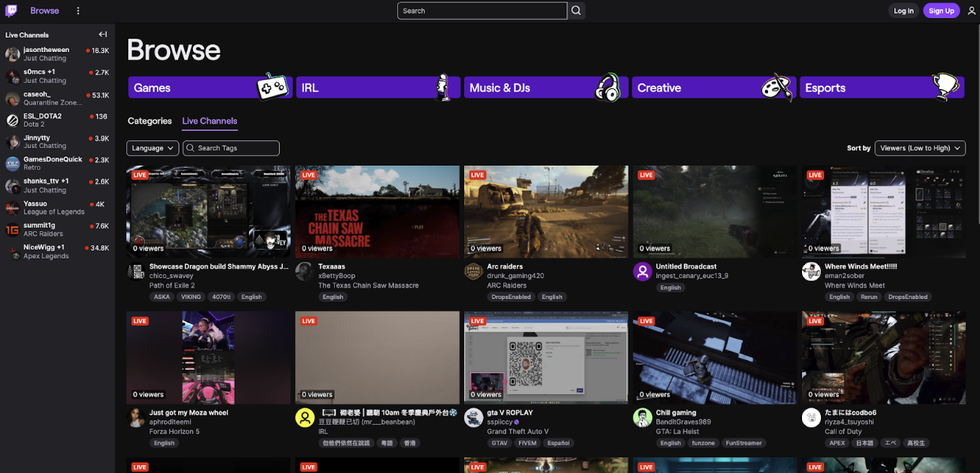Open the Viewers (Low to High) sort dropdown
This screenshot has width=980, height=473.
(x=920, y=148)
